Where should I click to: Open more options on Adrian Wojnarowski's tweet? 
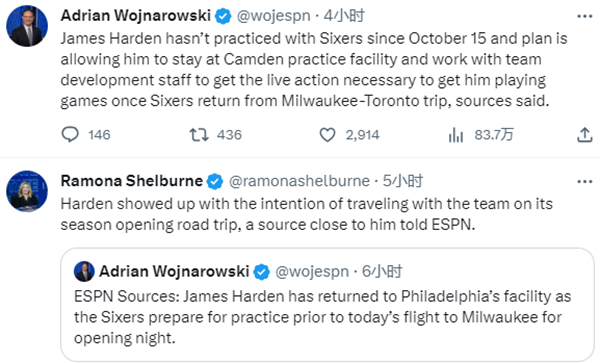(x=585, y=16)
